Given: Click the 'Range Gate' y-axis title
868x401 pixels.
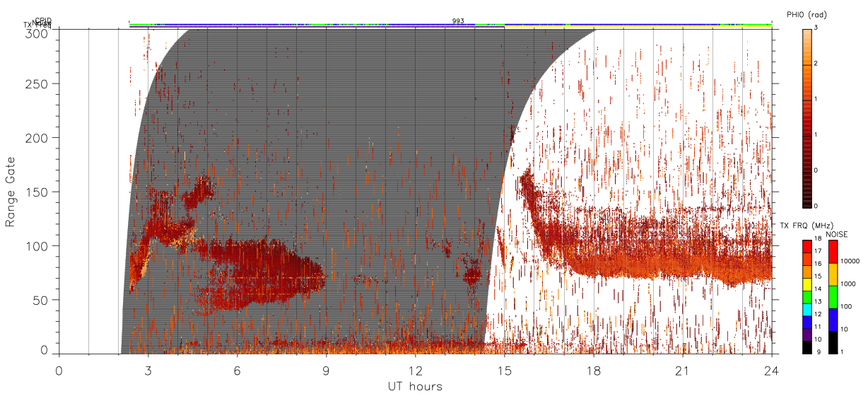Looking at the screenshot, I should [x=11, y=191].
